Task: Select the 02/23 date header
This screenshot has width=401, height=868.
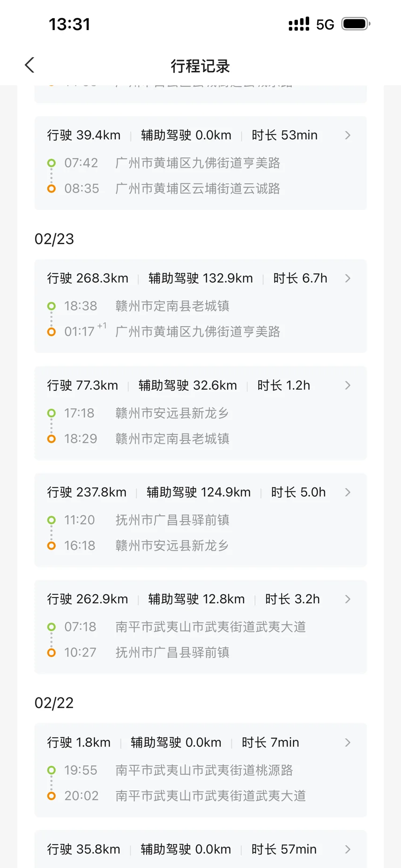Action: [x=54, y=239]
